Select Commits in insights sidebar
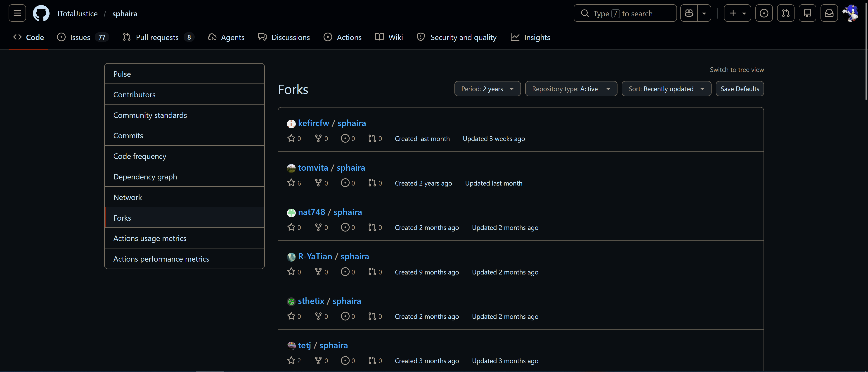The height and width of the screenshot is (372, 868). [184, 136]
